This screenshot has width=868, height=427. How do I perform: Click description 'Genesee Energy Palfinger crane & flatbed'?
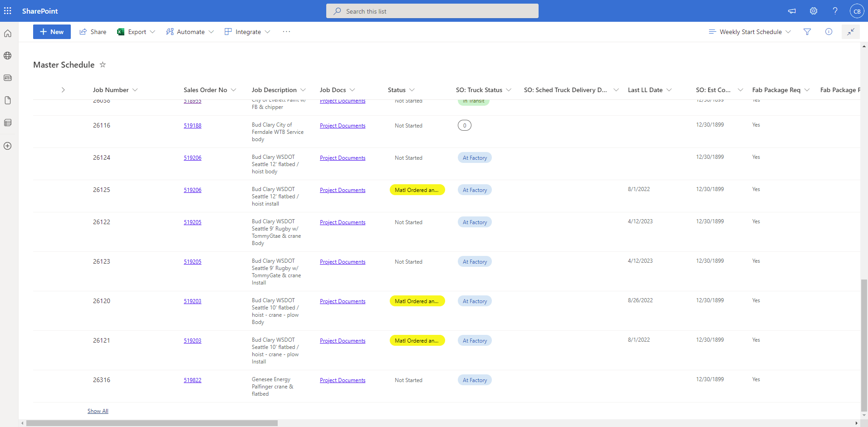(x=273, y=387)
